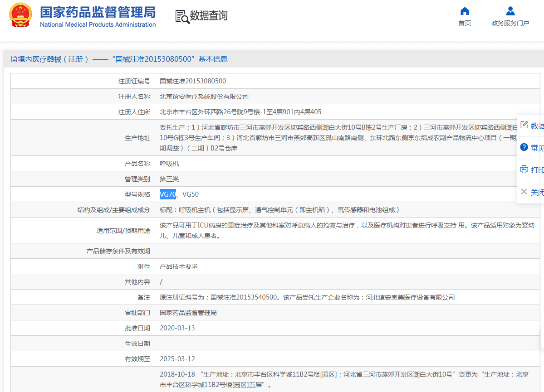Click the document icon before 境内医疗器械
544x392 pixels.
pyautogui.click(x=14, y=59)
